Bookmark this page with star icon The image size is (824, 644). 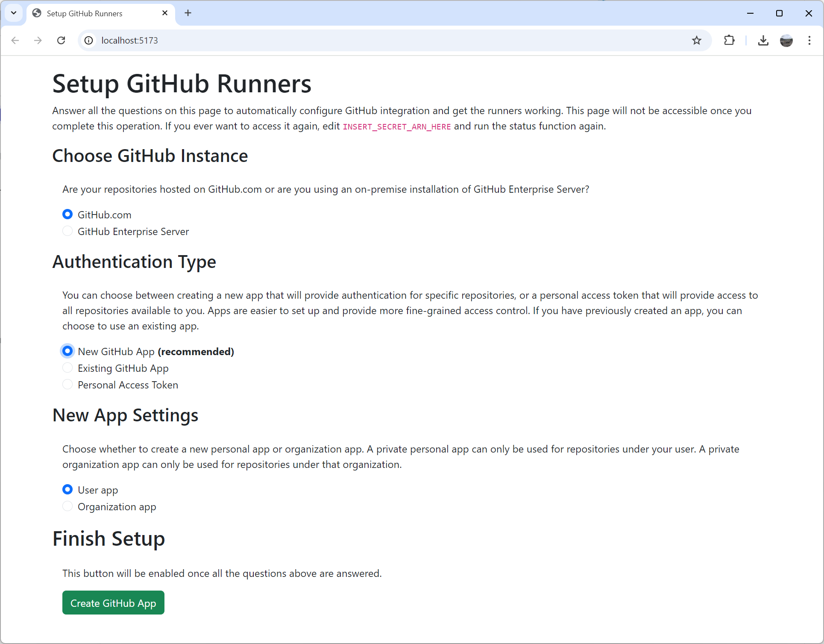[x=697, y=40]
